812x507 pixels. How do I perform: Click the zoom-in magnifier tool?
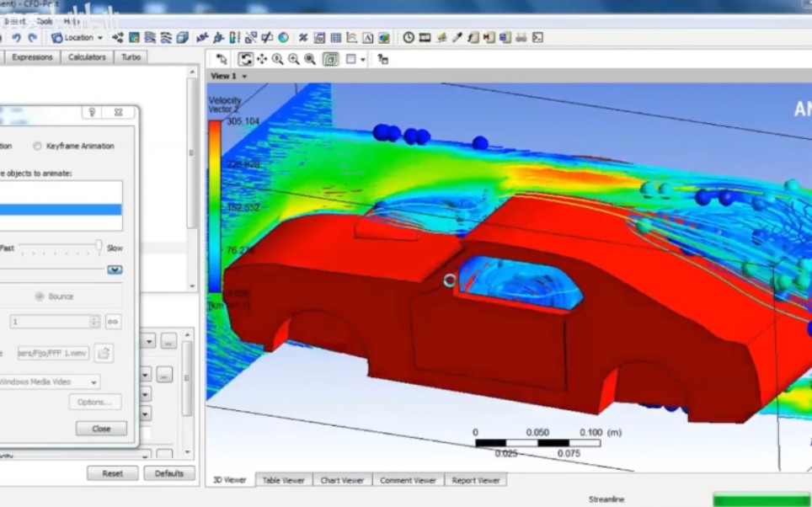point(293,59)
